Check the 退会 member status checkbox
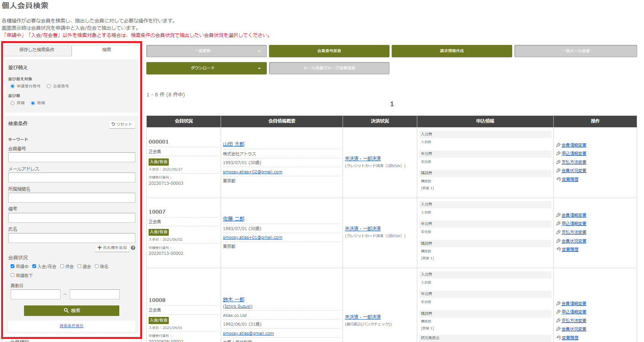Viewport: 644px width, 342px height. coord(79,266)
